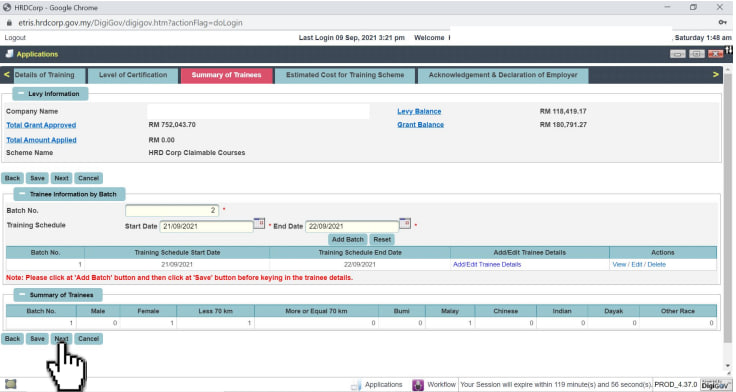Image resolution: width=736 pixels, height=392 pixels.
Task: Open Add/Edit Trainee Details for batch 1
Action: 487,264
